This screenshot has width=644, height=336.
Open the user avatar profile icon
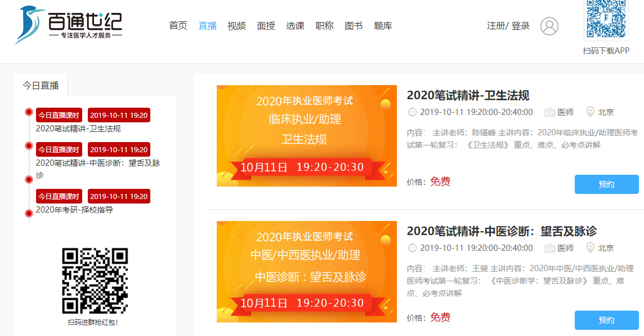pyautogui.click(x=549, y=26)
